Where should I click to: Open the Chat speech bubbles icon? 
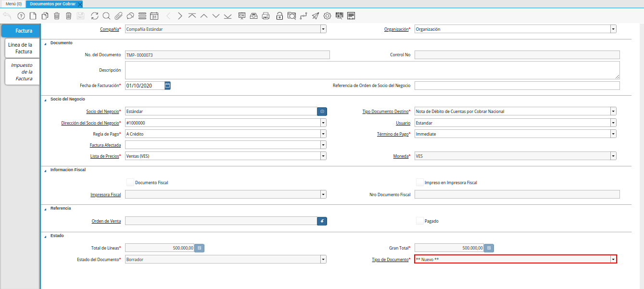(x=130, y=16)
